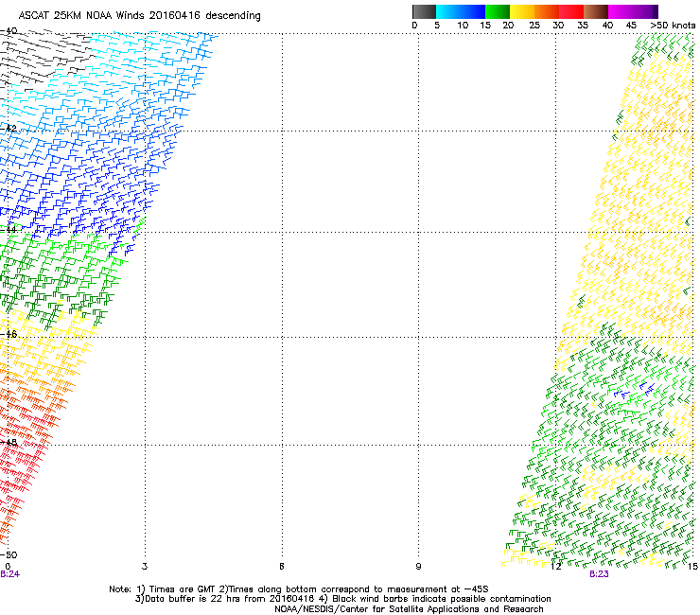Pick the cyan-to-blue 5-15 knots color bar segment
This screenshot has height=615, width=700.
461,11
